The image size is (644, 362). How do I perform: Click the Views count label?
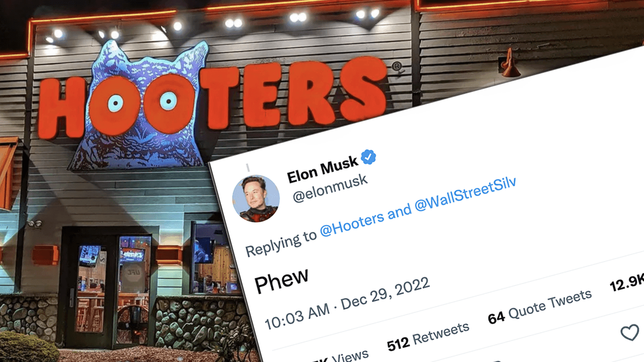349,357
